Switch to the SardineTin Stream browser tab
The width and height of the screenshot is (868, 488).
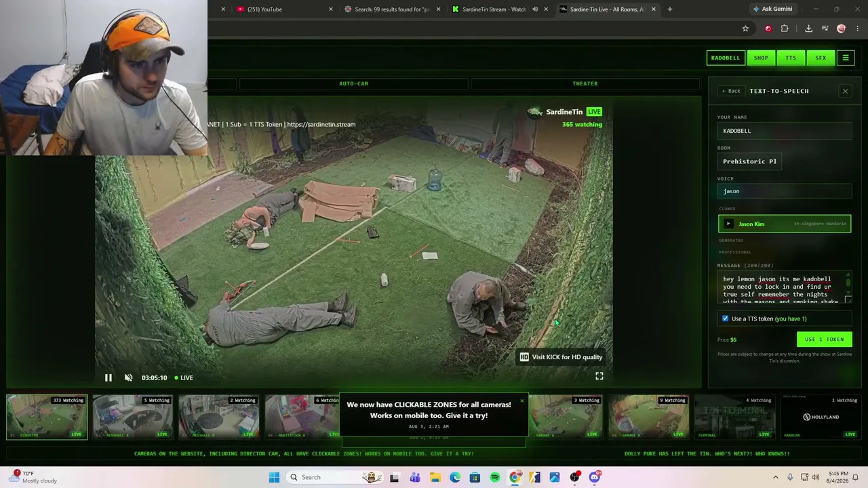[494, 9]
